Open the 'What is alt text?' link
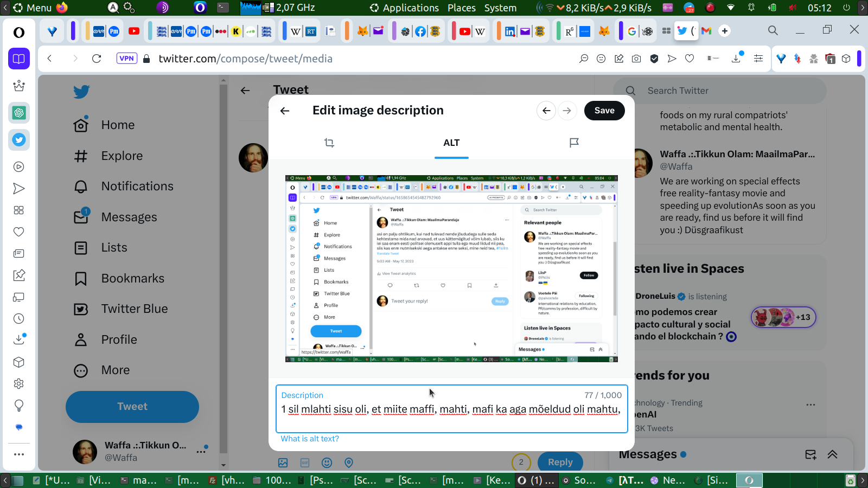 (310, 439)
